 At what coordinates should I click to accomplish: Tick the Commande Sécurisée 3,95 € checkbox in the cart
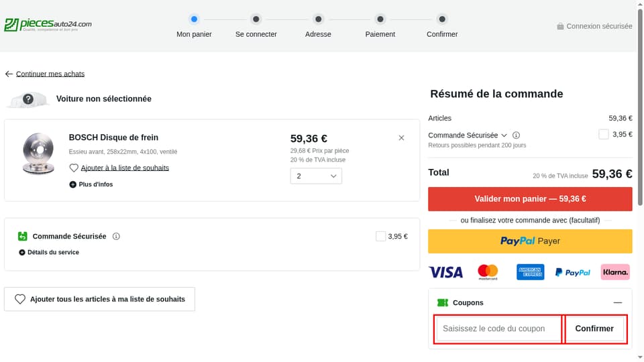coord(381,237)
